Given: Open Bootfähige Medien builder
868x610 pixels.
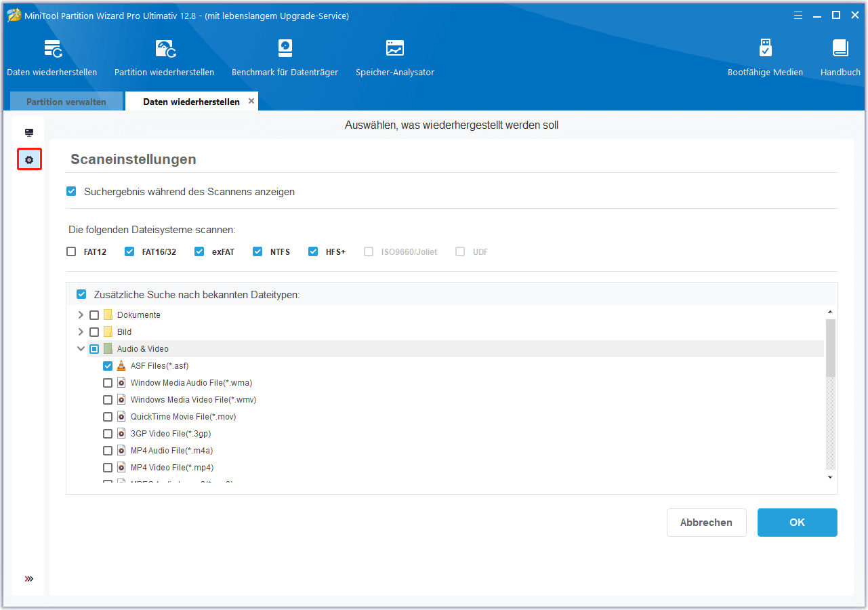Looking at the screenshot, I should (x=765, y=58).
